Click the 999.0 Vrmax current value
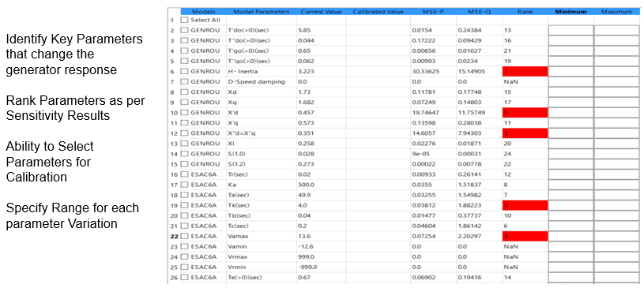The image size is (644, 288). tap(306, 256)
